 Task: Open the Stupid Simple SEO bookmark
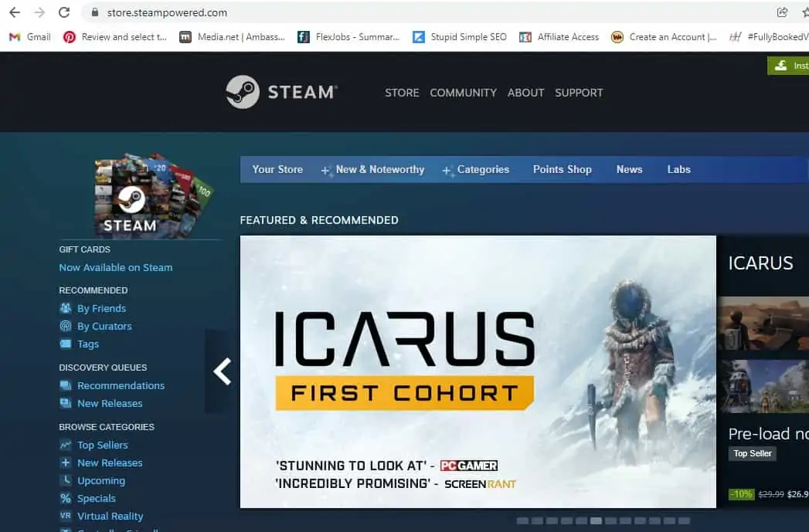(459, 37)
